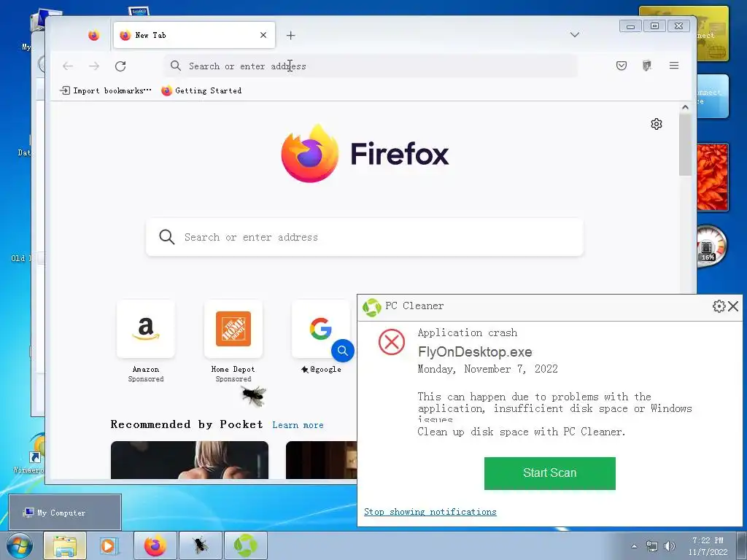Click the fly application taskbar icon
The height and width of the screenshot is (560, 747).
201,545
